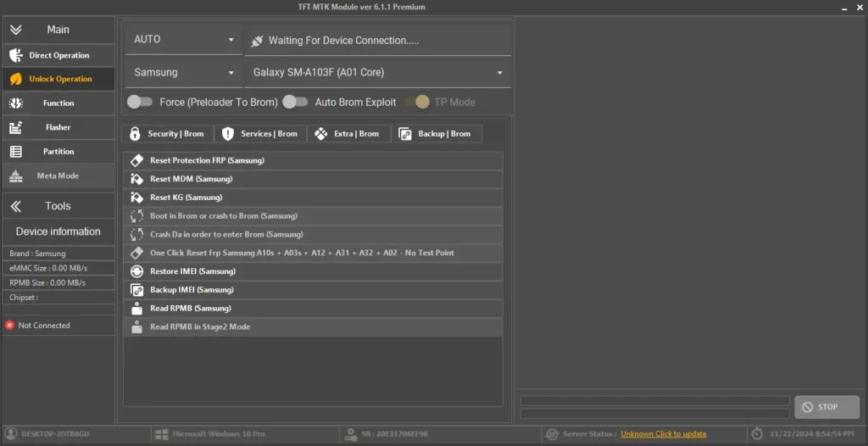Click the Meta Mode wall icon
868x446 pixels.
[x=16, y=176]
